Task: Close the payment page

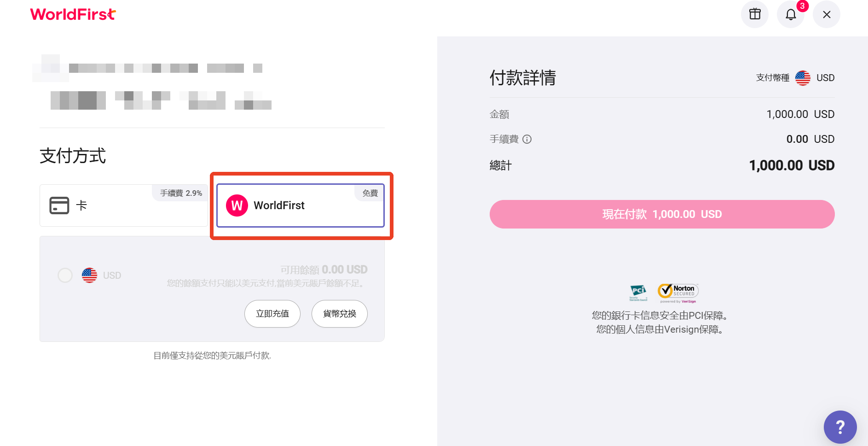Action: (827, 14)
